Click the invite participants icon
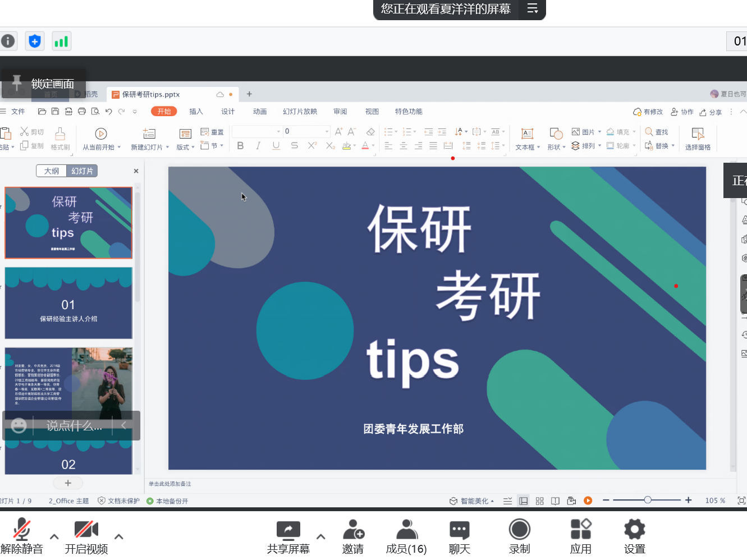The width and height of the screenshot is (747, 560). (353, 530)
